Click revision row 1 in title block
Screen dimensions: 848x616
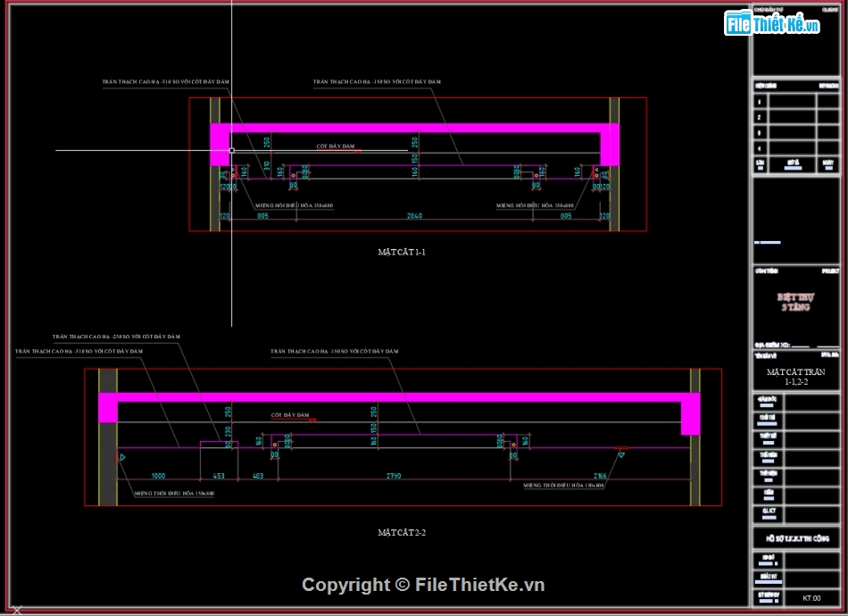796,101
